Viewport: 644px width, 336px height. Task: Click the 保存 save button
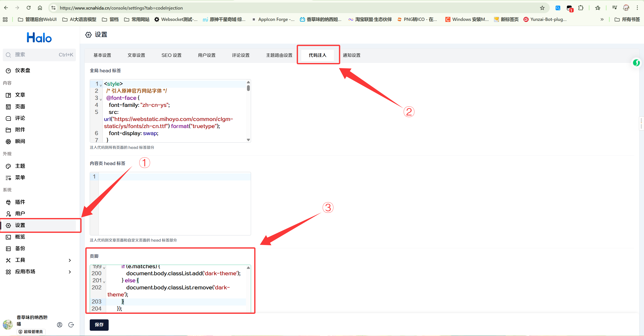99,325
